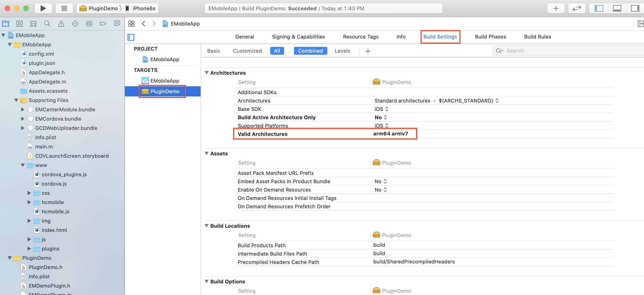Change Base SDK popup value
644x295 pixels.
[381, 109]
